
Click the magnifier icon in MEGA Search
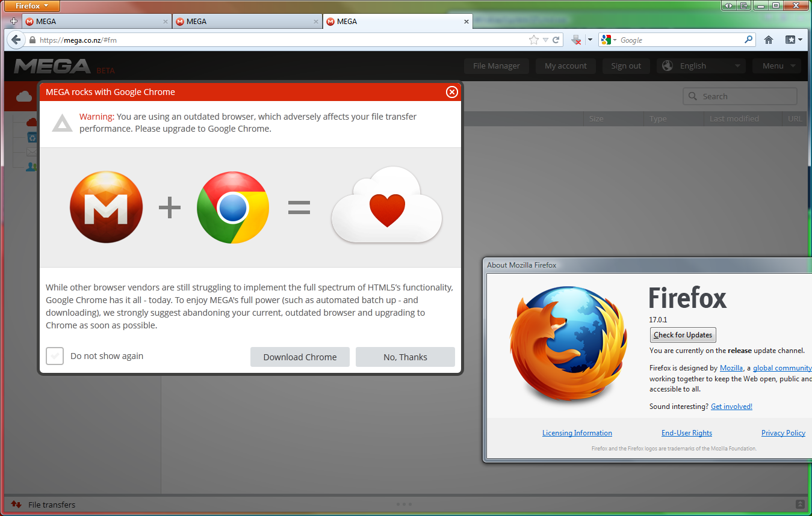coord(693,96)
